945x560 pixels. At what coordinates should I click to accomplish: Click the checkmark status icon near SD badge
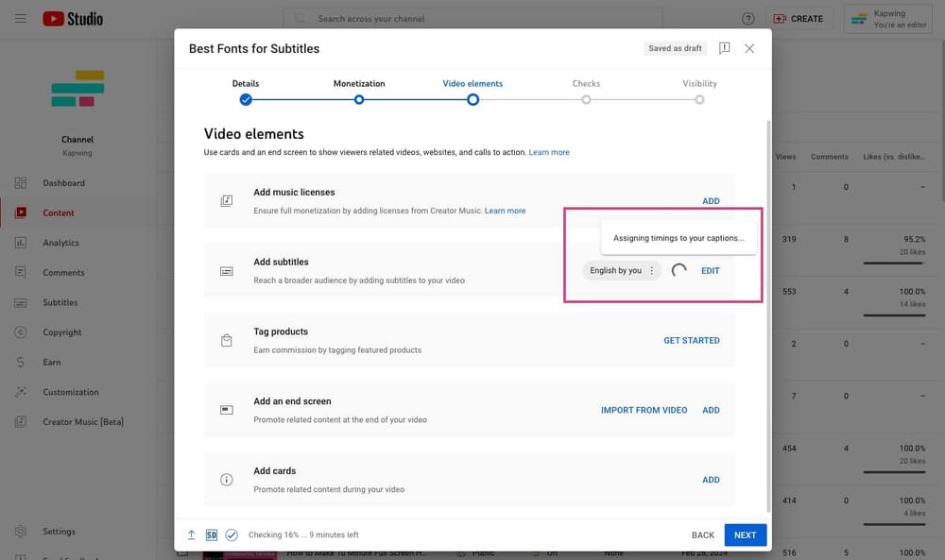231,534
